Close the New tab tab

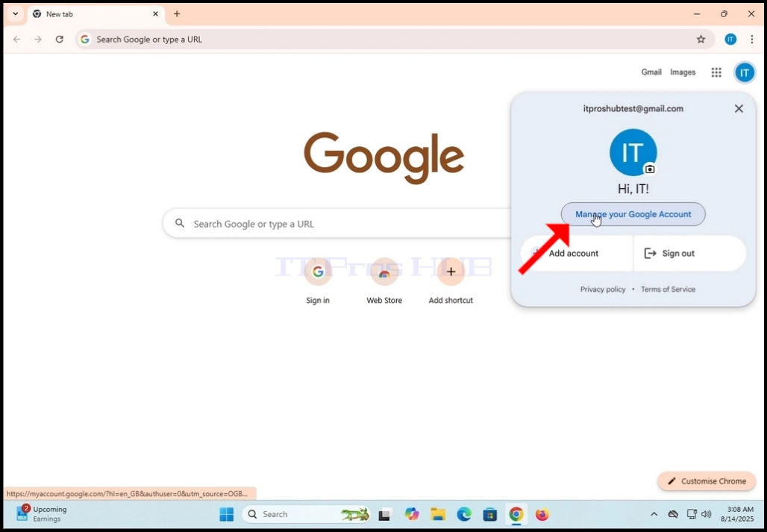pos(155,13)
